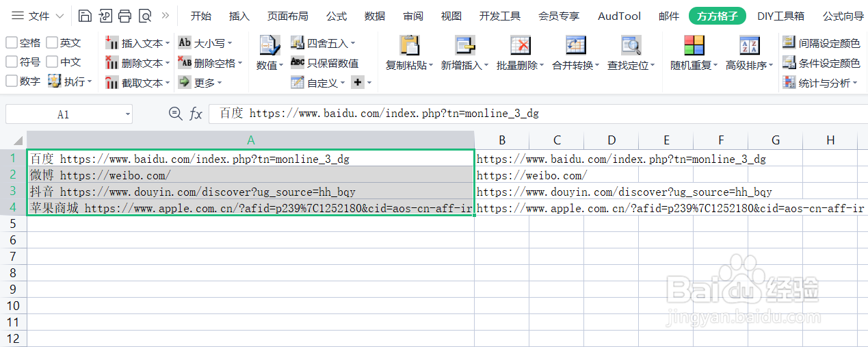
Task: Click the 插入文本 icon
Action: tap(112, 43)
